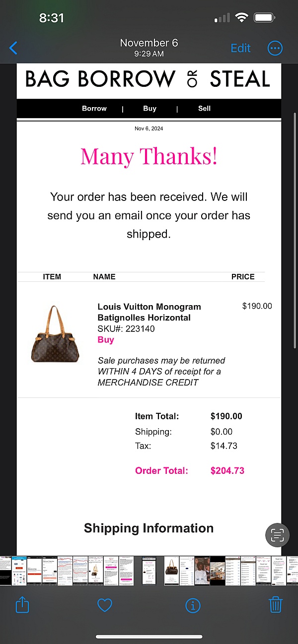Tap the Live Text scan icon
This screenshot has width=298, height=644.
pos(277,535)
